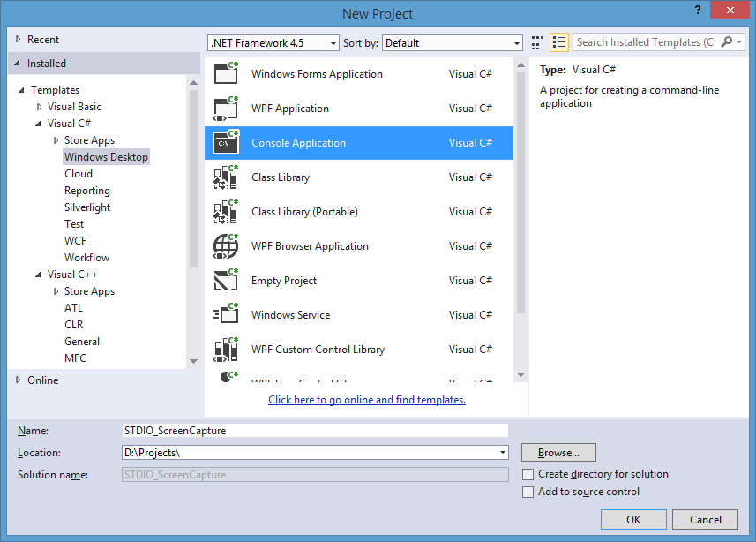Viewport: 756px width, 542px height.
Task: Select the WPF Custom Control Library icon
Action: 226,350
